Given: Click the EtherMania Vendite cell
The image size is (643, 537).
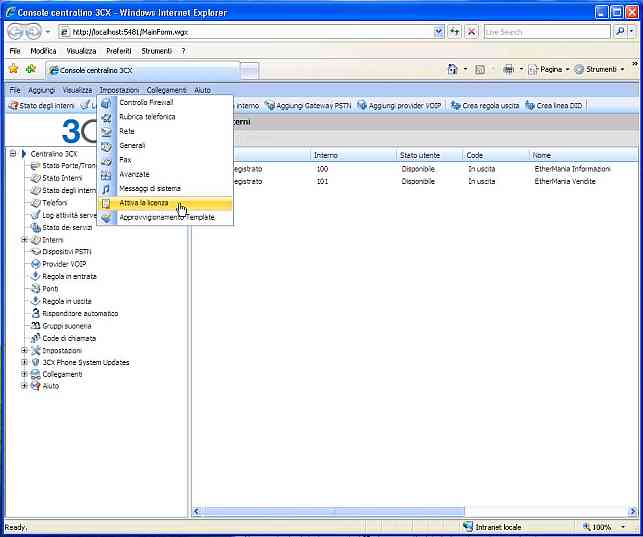Looking at the screenshot, I should [565, 181].
